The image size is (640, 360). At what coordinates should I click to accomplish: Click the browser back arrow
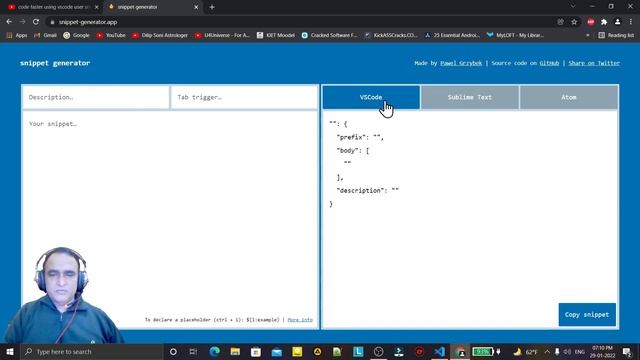tap(9, 22)
